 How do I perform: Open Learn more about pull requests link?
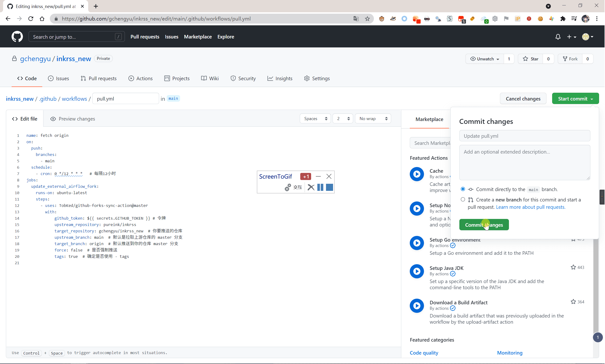click(531, 207)
